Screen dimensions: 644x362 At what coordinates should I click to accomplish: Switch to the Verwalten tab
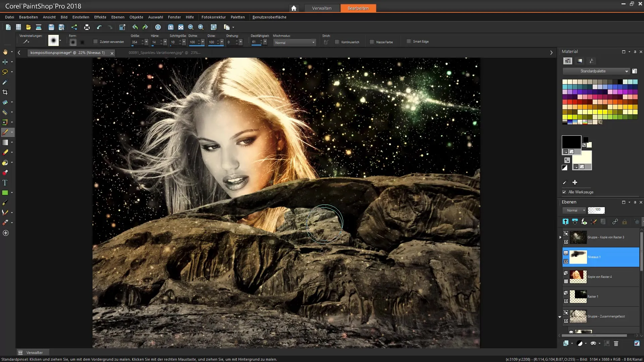[322, 8]
